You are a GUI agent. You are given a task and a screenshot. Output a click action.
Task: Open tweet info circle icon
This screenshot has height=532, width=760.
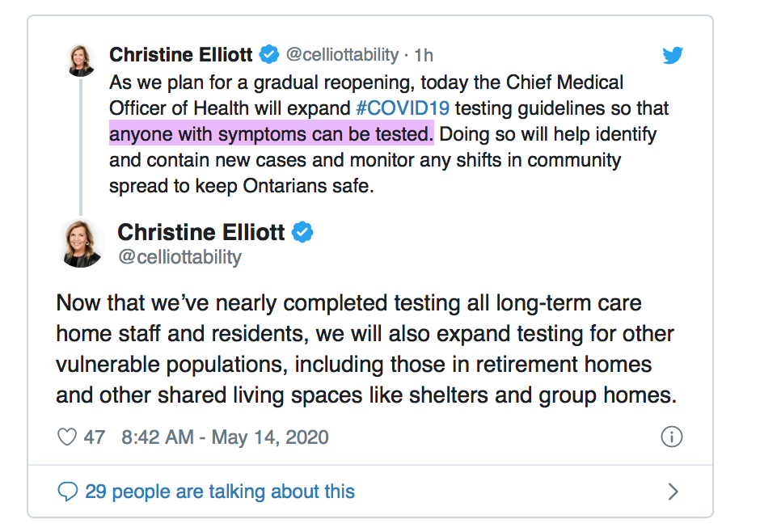(671, 437)
